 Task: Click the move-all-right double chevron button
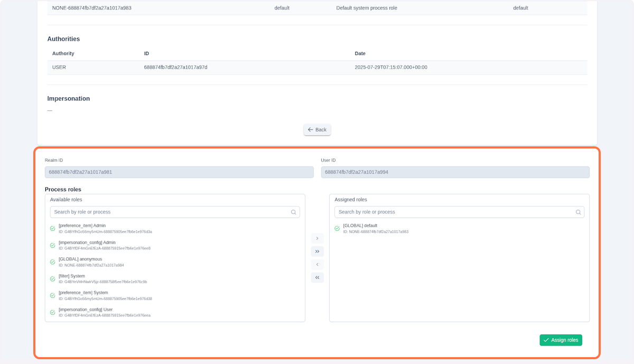click(x=317, y=251)
